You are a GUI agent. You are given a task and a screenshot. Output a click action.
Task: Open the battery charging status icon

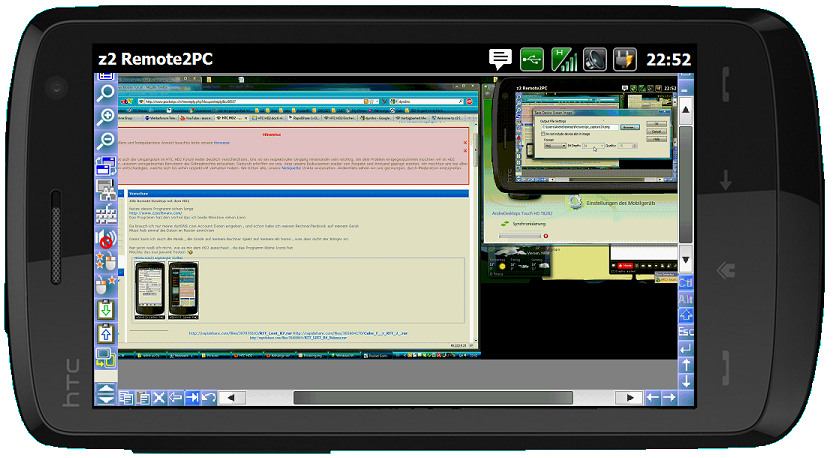(x=625, y=59)
